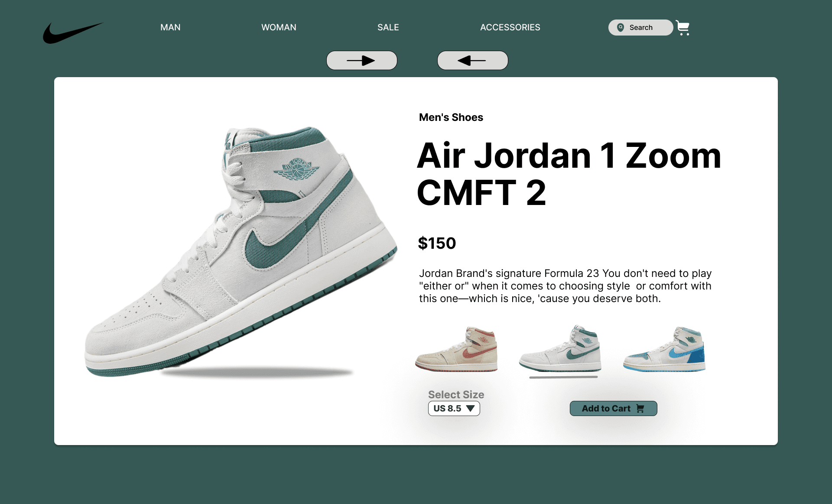Click cart icon inside Add to Cart
This screenshot has width=832, height=504.
(640, 408)
